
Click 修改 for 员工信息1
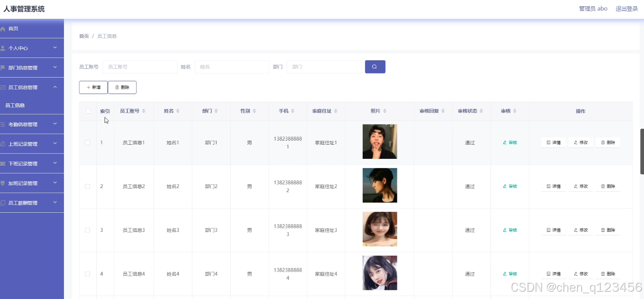coord(581,142)
